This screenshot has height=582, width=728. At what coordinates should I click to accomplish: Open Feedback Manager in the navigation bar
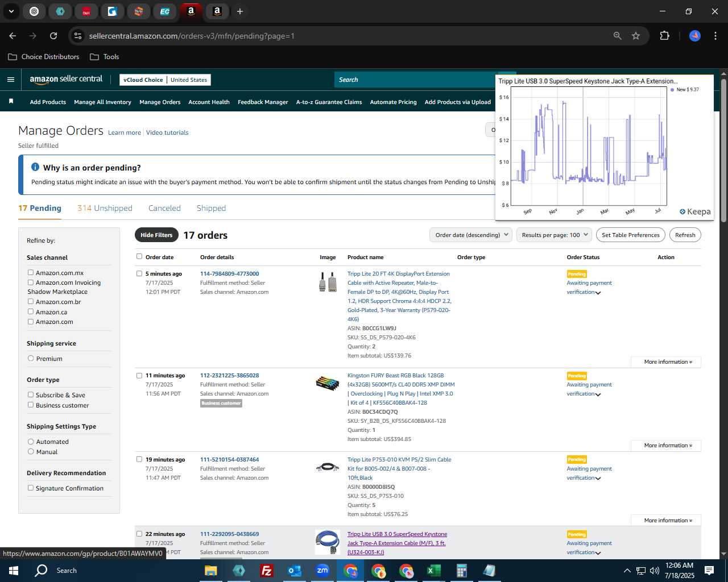click(x=263, y=102)
